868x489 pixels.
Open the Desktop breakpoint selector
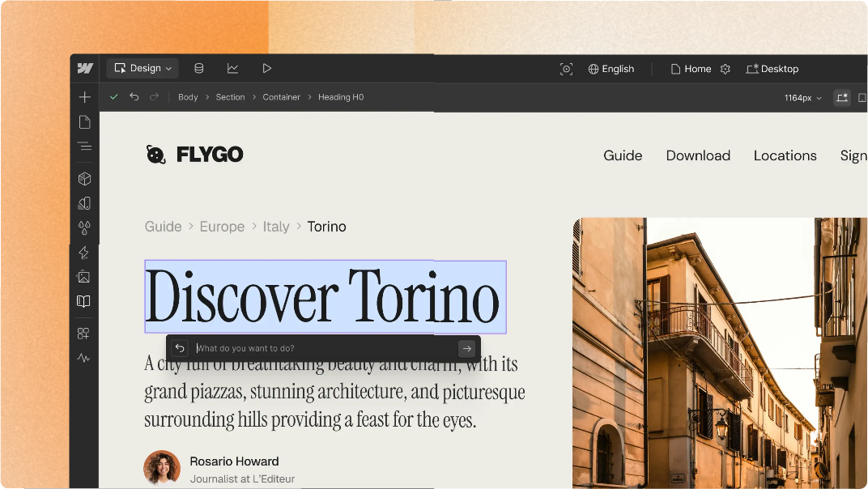[772, 69]
